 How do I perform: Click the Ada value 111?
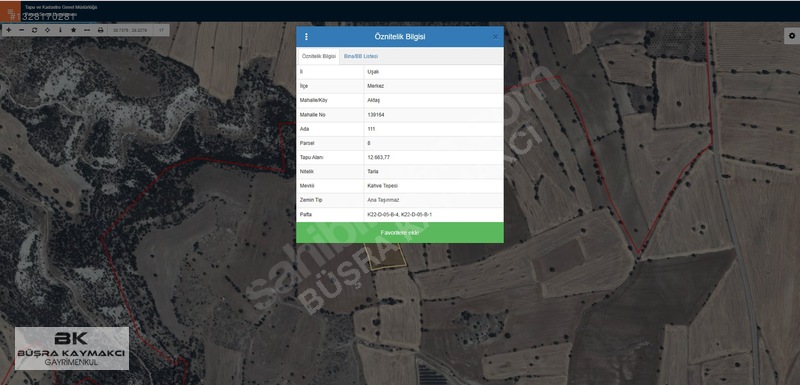[x=371, y=129]
